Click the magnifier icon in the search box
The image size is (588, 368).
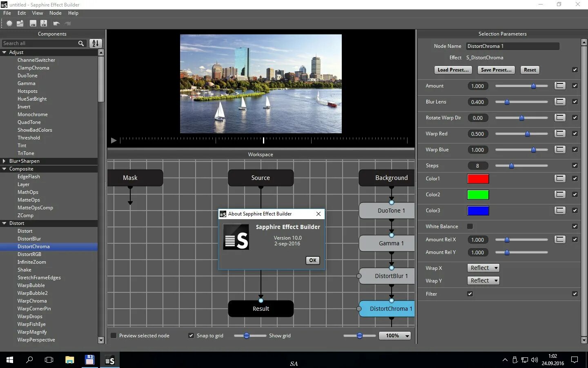tap(81, 43)
